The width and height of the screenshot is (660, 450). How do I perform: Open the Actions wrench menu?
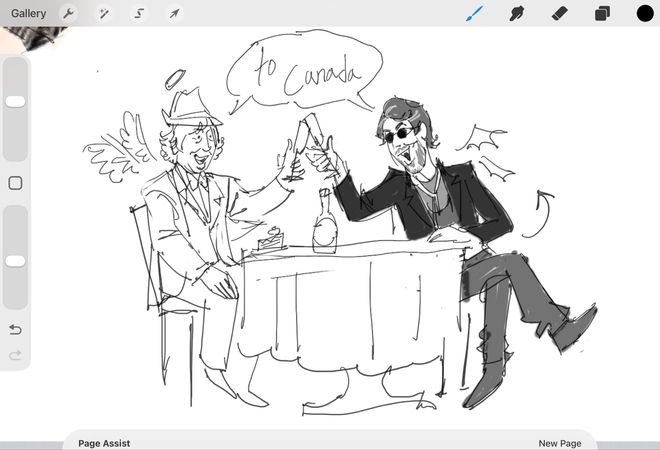click(x=68, y=14)
